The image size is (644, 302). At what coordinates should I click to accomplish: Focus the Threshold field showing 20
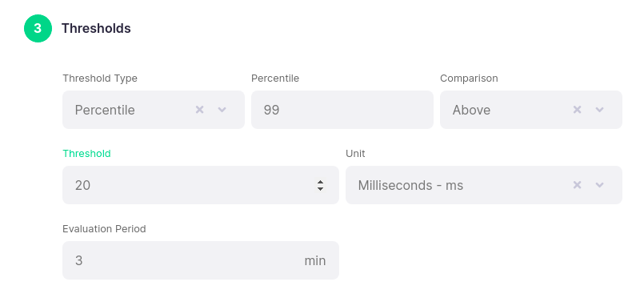(201, 185)
